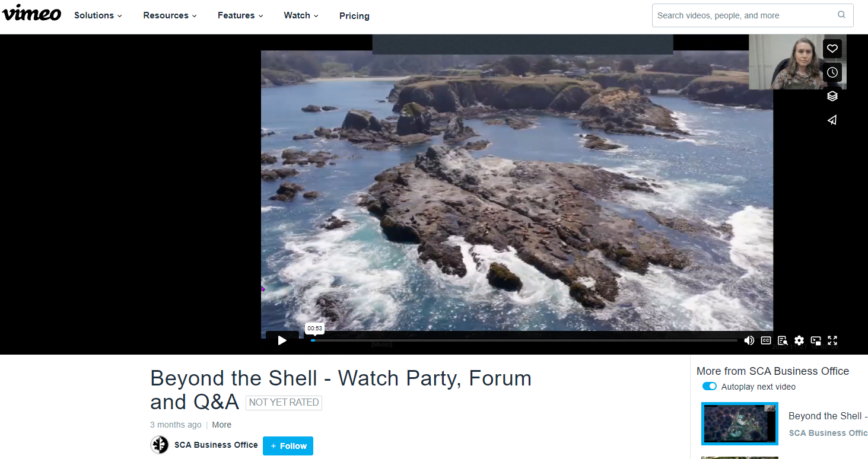Image resolution: width=868 pixels, height=459 pixels.
Task: Open the Watch menu
Action: pos(301,15)
